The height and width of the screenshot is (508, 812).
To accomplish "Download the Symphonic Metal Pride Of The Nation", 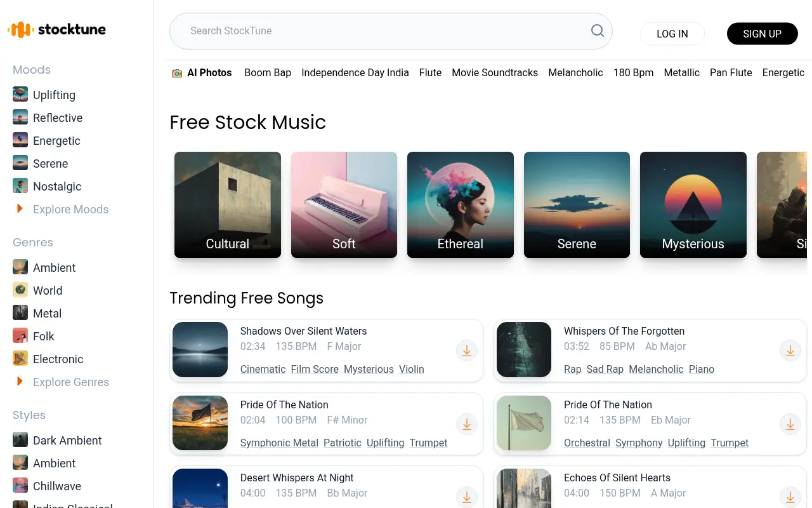I will click(467, 424).
